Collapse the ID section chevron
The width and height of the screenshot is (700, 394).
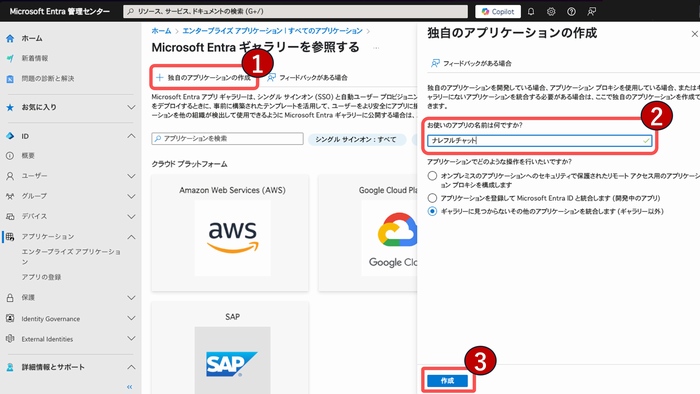[131, 136]
